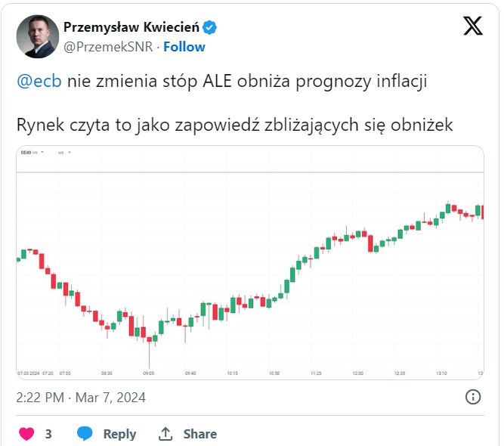This screenshot has width=504, height=446.
Task: Click the Follow link
Action: [x=184, y=47]
